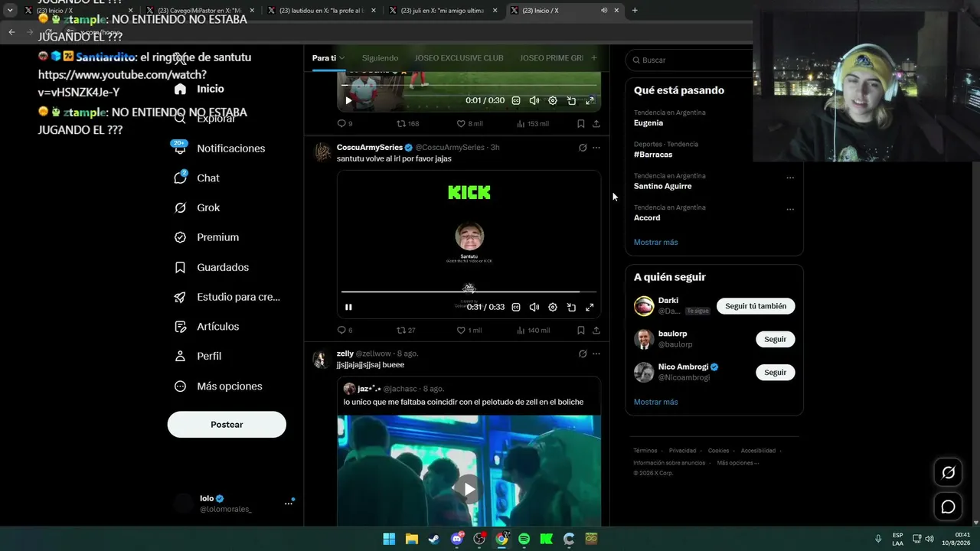This screenshot has width=980, height=551.
Task: Switch to JOSEO EXCLUSIVE CLUB tab
Action: pyautogui.click(x=459, y=58)
